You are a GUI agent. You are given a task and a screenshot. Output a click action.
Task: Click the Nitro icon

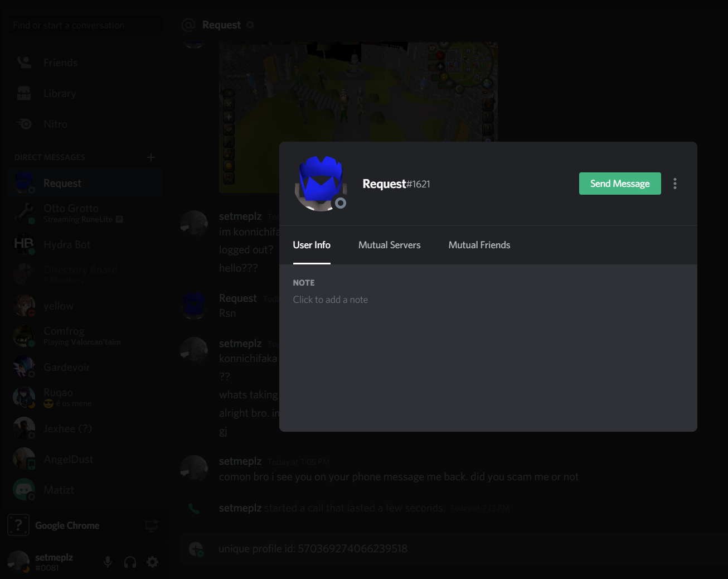24,124
